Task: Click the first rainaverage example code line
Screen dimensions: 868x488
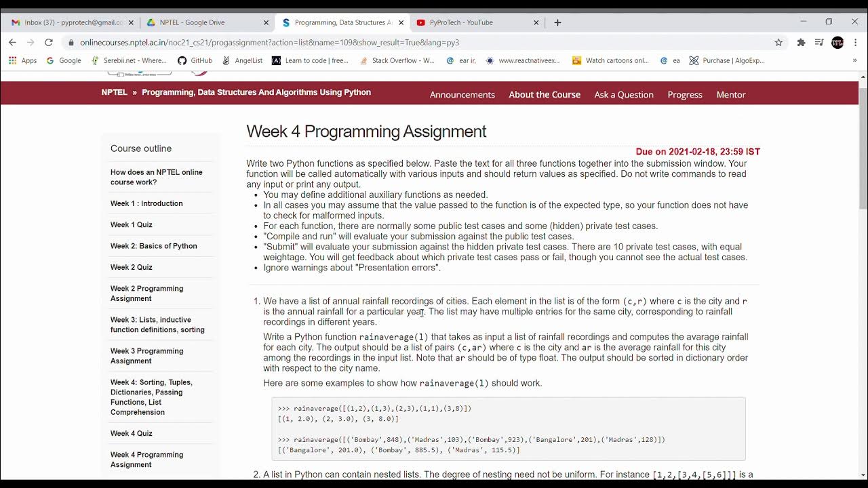Action: click(x=374, y=409)
